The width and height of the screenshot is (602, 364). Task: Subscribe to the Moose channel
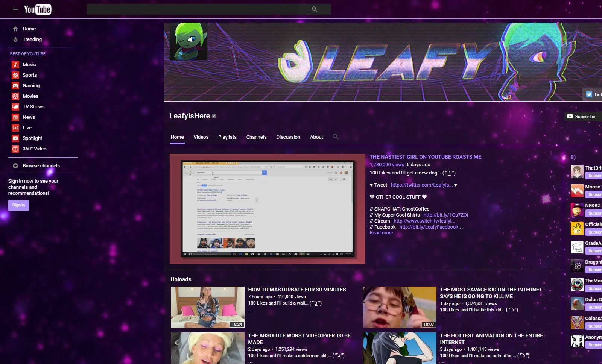pos(594,194)
